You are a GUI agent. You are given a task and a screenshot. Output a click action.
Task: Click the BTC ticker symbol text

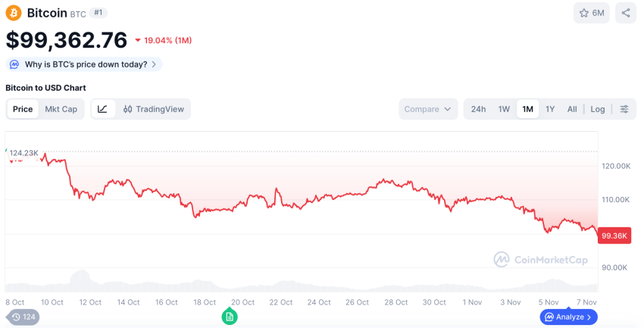point(78,14)
